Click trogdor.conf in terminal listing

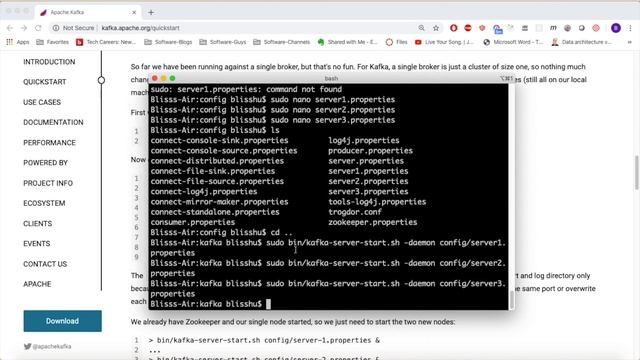coord(355,212)
